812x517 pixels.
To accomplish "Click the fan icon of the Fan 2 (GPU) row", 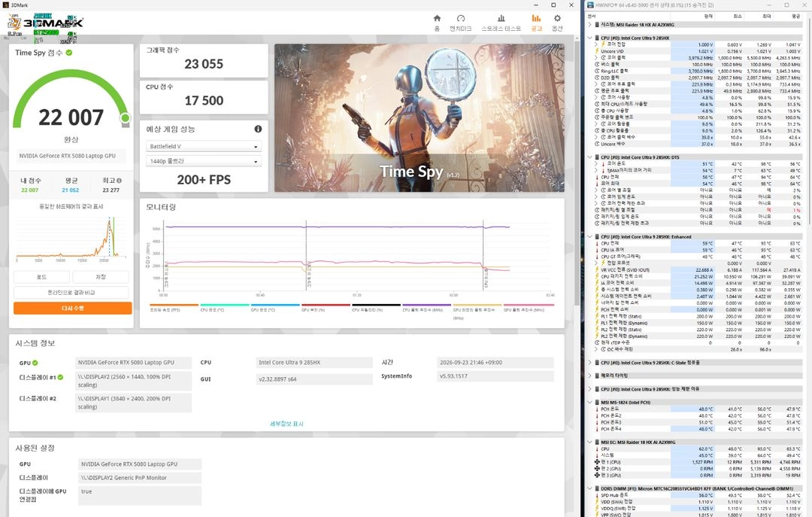I will (598, 469).
